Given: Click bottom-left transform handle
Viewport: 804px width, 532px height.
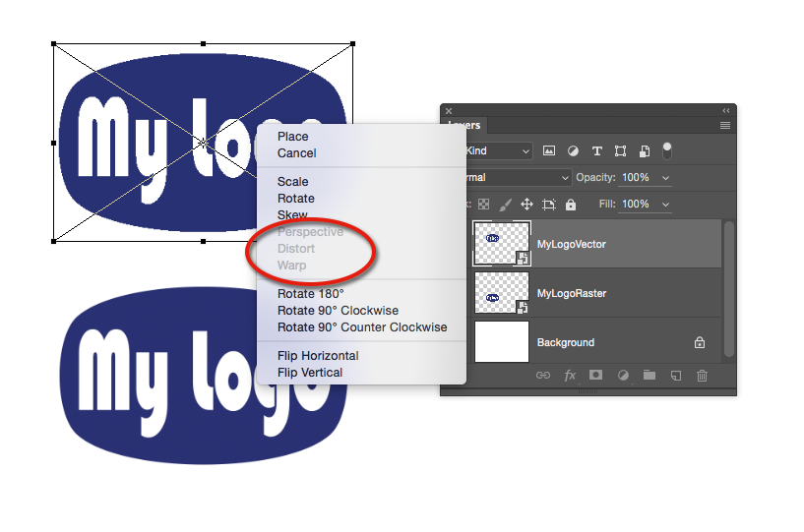Looking at the screenshot, I should tap(54, 241).
